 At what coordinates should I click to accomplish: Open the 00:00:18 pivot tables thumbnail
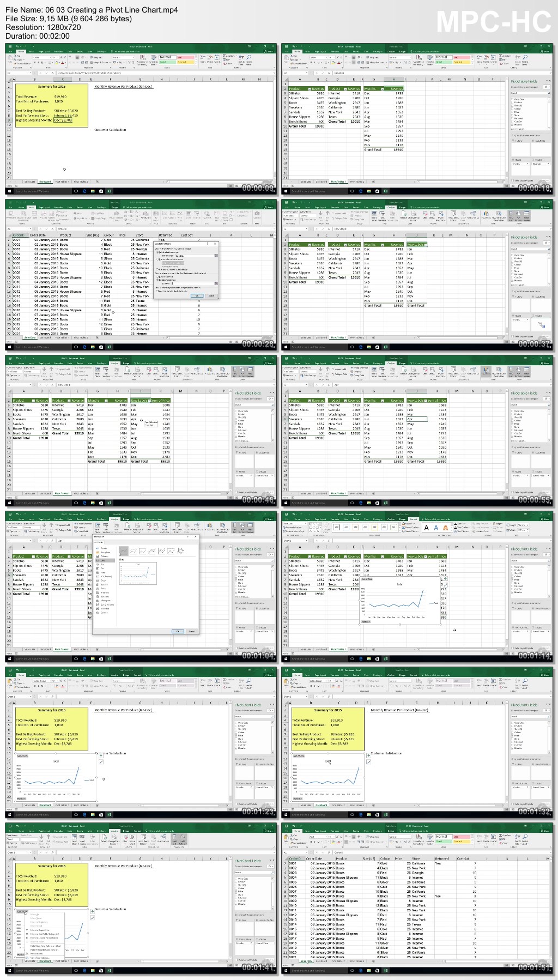(417, 118)
